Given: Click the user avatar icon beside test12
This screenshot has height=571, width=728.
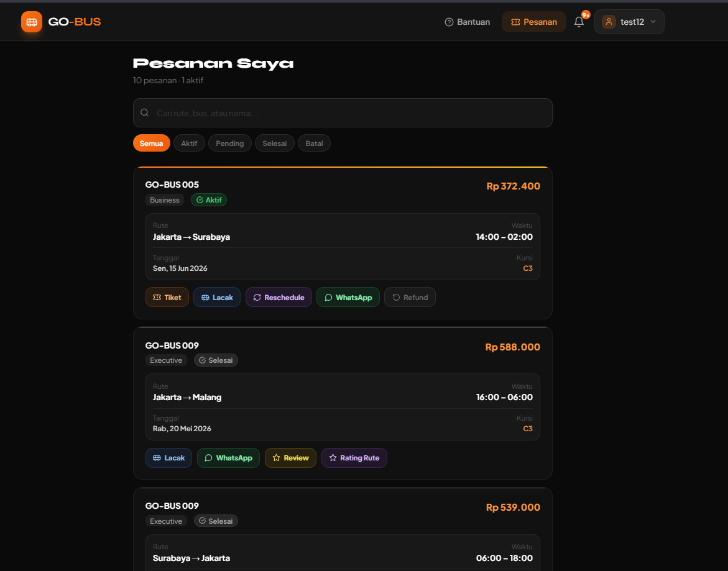Looking at the screenshot, I should click(609, 22).
